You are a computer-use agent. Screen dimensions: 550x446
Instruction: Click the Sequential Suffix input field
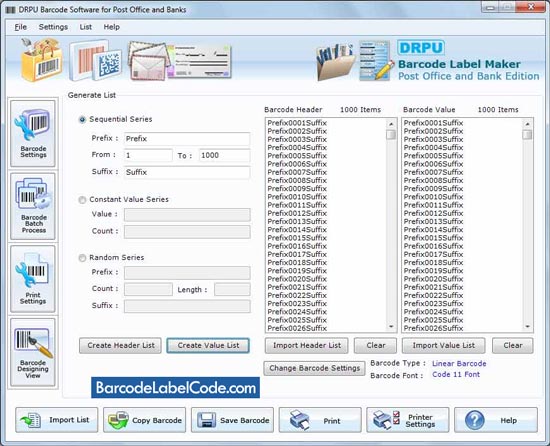187,173
